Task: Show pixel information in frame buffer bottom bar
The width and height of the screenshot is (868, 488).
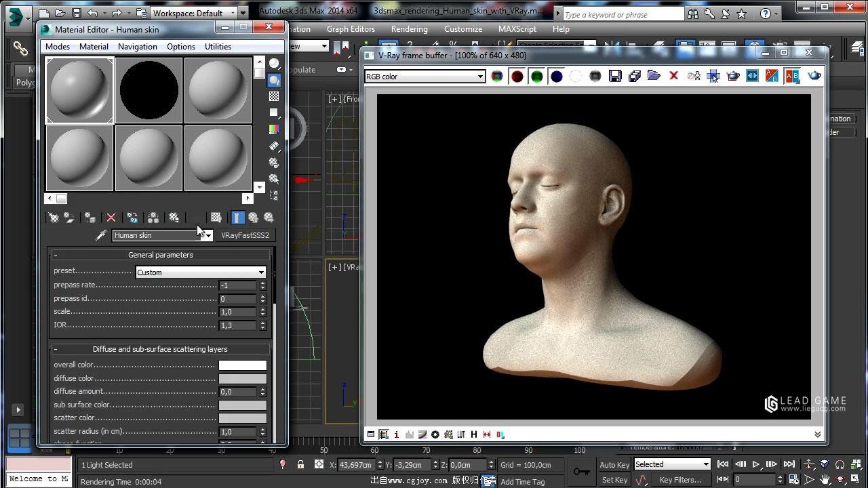Action: [397, 434]
